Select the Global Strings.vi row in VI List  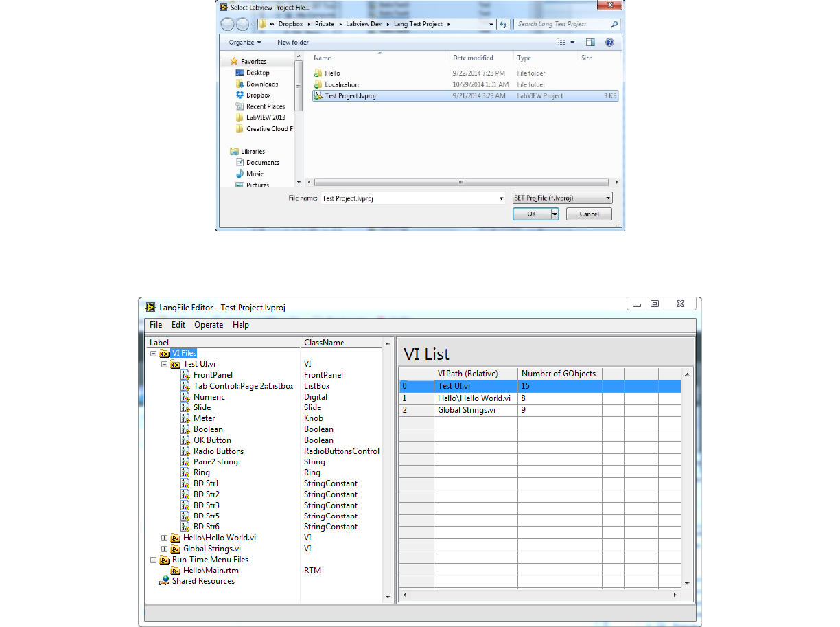[540, 410]
